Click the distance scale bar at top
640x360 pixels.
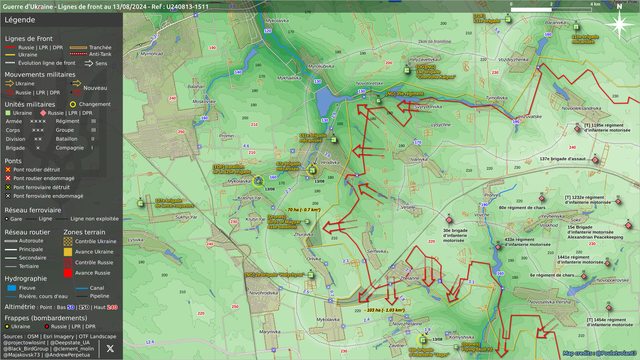click(551, 9)
